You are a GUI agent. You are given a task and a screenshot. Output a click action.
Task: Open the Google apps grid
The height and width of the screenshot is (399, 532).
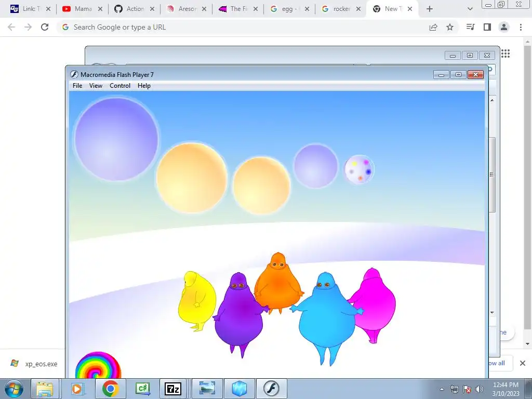[x=506, y=54]
